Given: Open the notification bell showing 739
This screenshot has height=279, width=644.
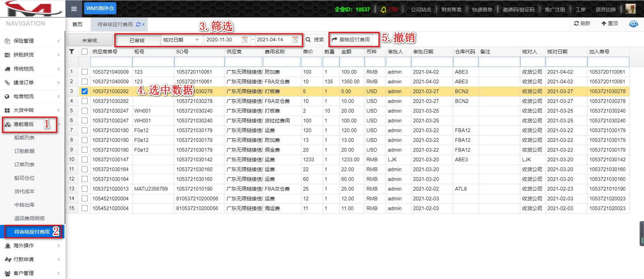Looking at the screenshot, I should [389, 10].
